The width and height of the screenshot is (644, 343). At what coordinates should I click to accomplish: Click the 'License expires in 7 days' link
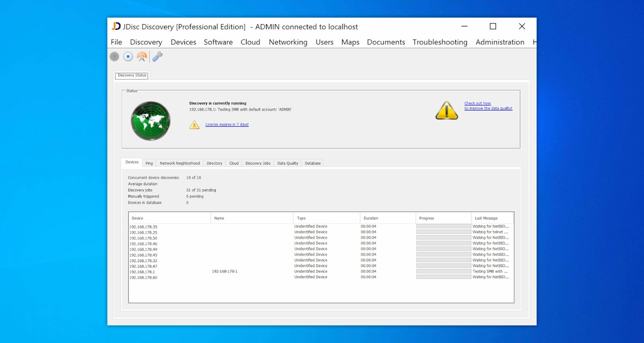tap(227, 125)
